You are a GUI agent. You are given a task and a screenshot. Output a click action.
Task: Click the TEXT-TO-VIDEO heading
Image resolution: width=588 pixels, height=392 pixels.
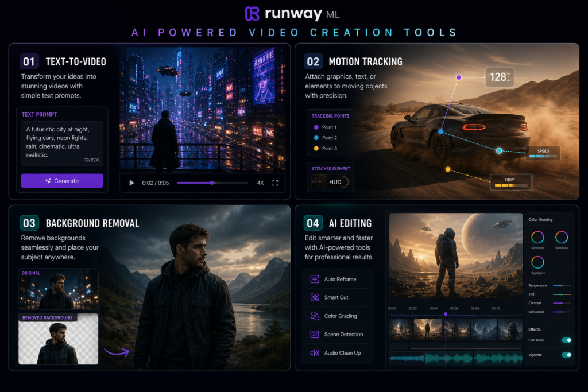[76, 62]
